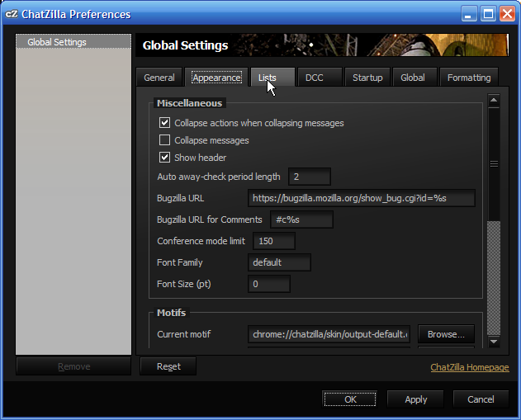
Task: Click the Conference mode limit field
Action: 274,241
